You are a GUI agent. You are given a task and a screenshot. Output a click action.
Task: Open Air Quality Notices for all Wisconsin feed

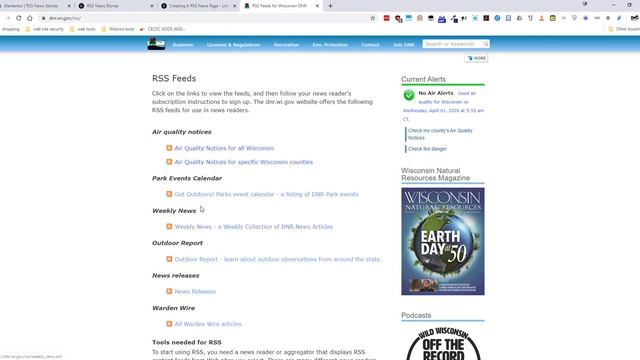click(224, 148)
